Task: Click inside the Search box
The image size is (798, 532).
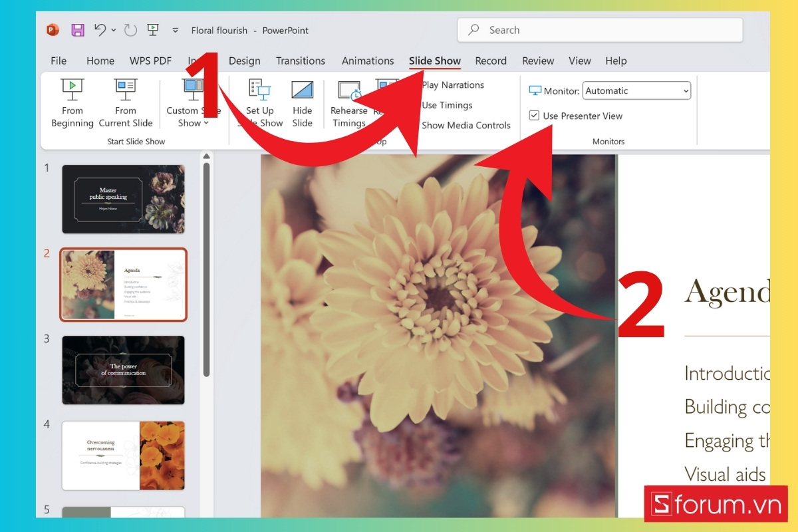Action: point(598,30)
